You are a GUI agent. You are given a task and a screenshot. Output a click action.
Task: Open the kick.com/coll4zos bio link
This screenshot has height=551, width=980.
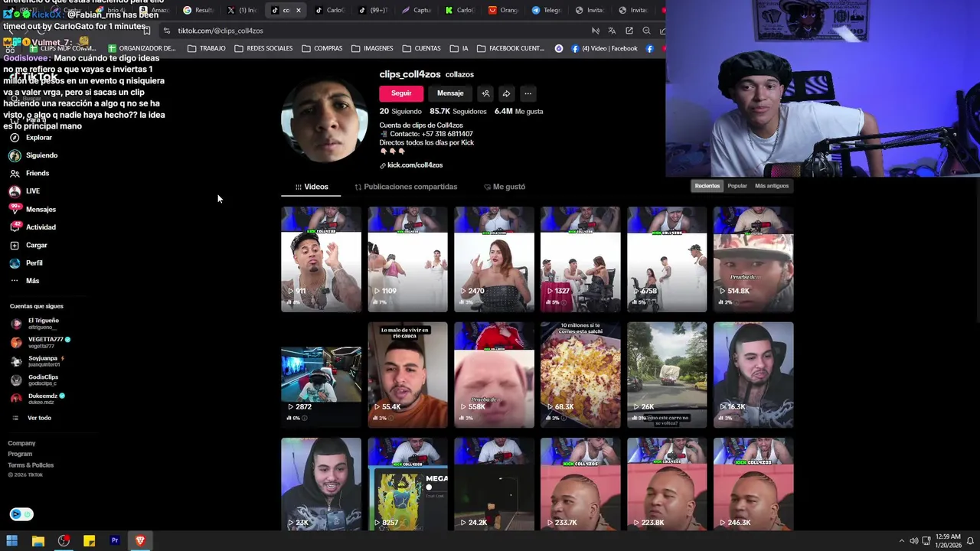coord(411,165)
